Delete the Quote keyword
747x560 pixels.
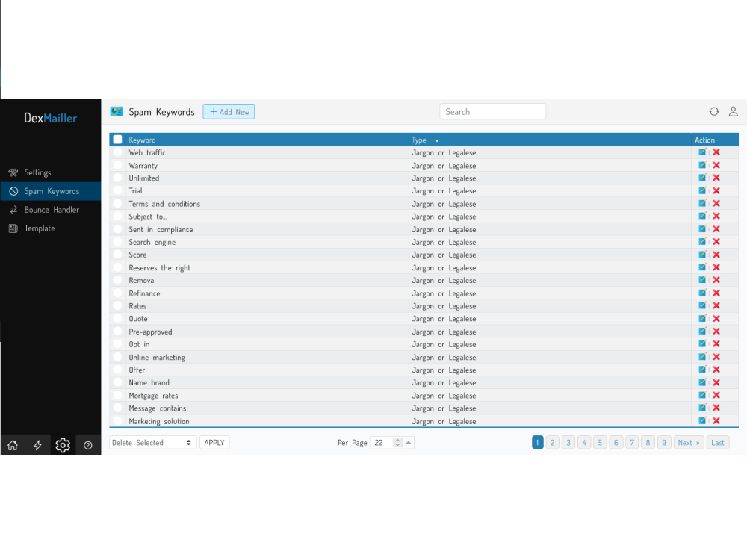click(x=716, y=318)
